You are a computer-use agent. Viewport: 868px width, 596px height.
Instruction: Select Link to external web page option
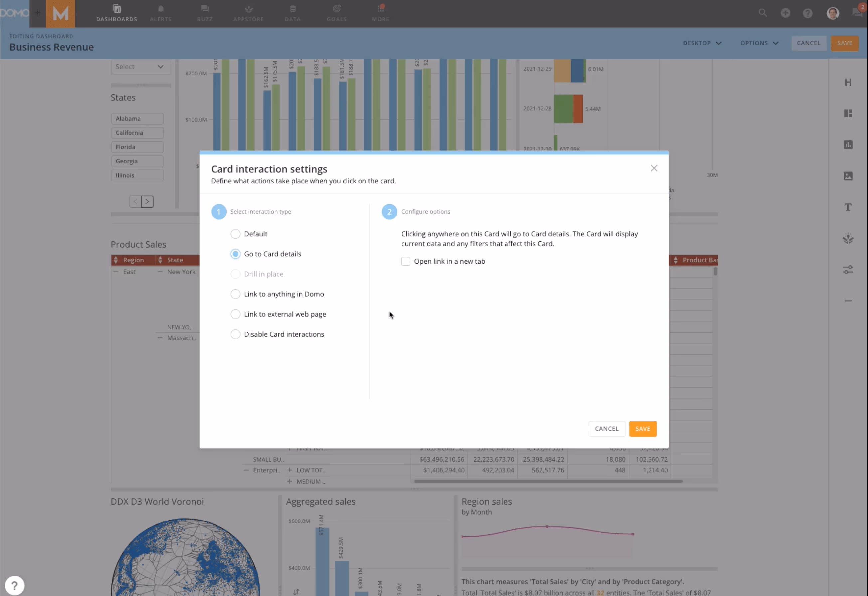click(235, 314)
